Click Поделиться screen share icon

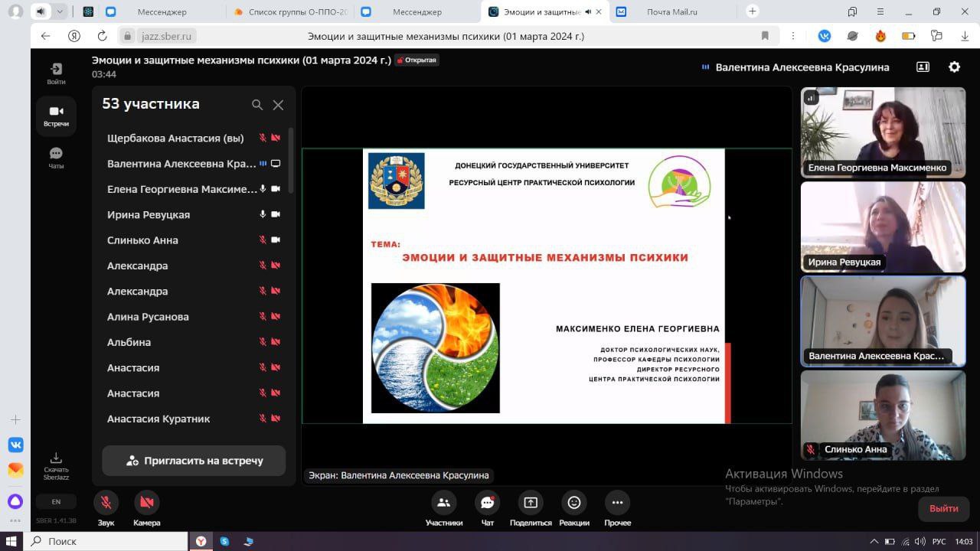(530, 503)
